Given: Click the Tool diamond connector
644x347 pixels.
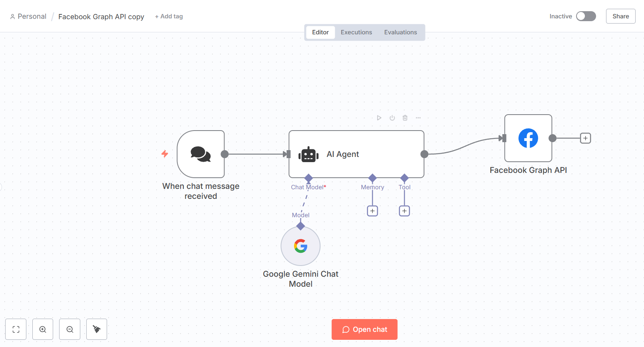Looking at the screenshot, I should point(404,178).
